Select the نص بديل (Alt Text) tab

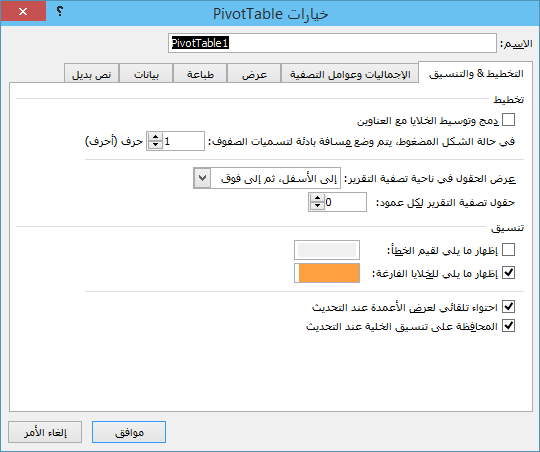point(92,74)
